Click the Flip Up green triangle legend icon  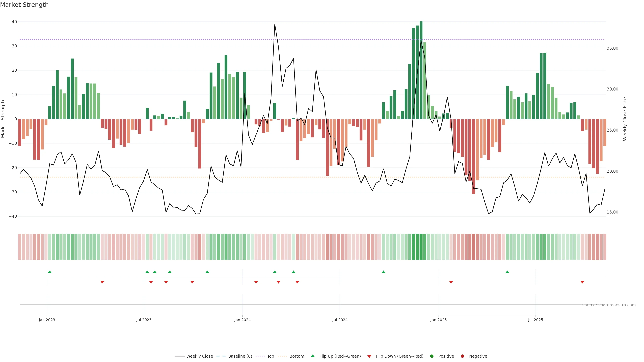(312, 356)
